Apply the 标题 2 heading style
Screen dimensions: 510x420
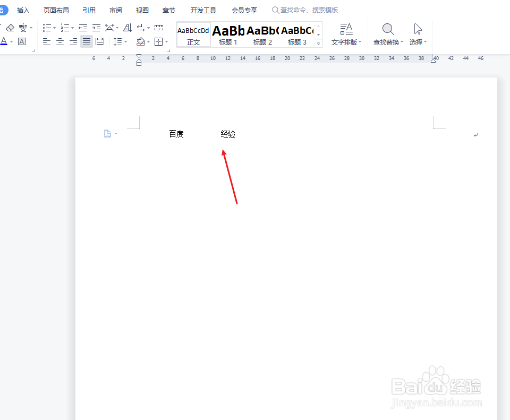(262, 35)
